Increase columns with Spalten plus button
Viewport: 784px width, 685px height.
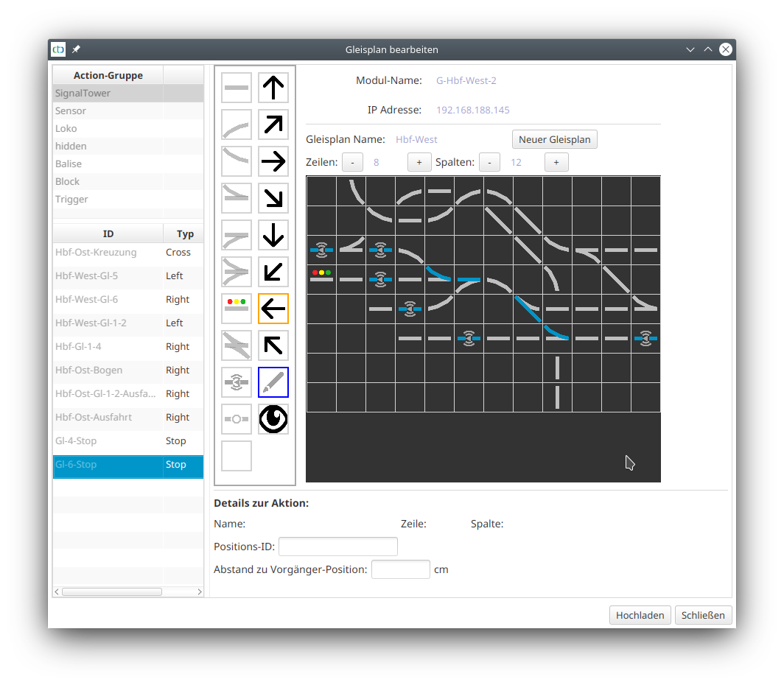click(556, 162)
